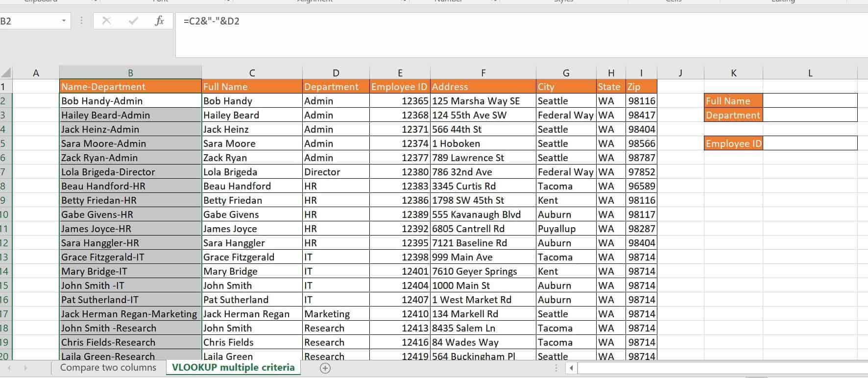Select column F header
This screenshot has height=378, width=868.
point(483,73)
